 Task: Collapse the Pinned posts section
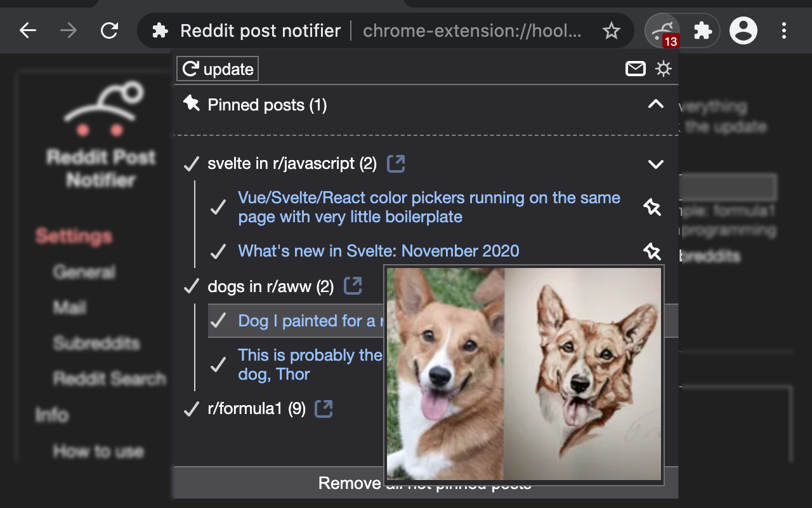(x=655, y=104)
